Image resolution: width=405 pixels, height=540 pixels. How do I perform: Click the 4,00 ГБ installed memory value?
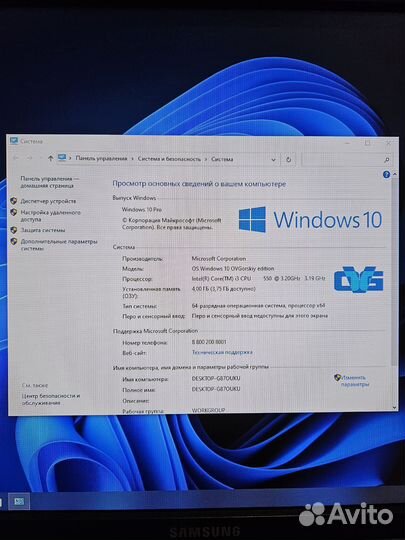pos(224,289)
